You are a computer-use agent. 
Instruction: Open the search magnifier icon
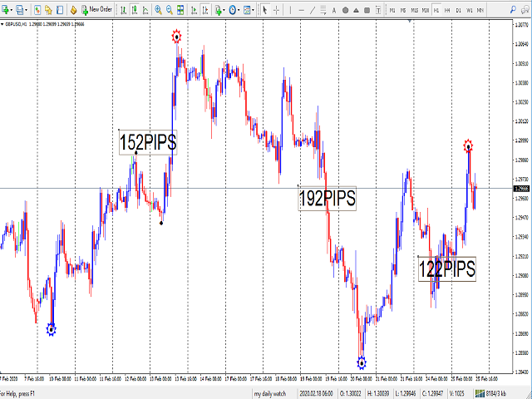[x=514, y=10]
